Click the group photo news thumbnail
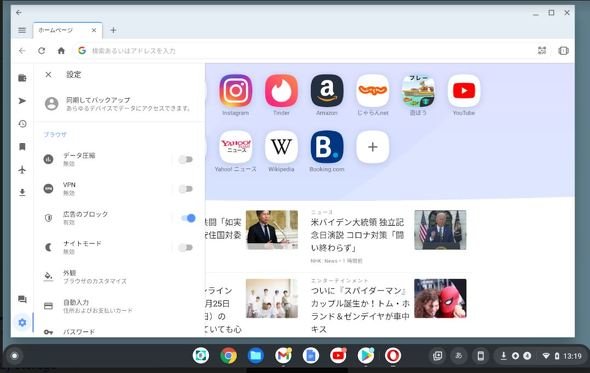The width and height of the screenshot is (590, 373). [272, 298]
